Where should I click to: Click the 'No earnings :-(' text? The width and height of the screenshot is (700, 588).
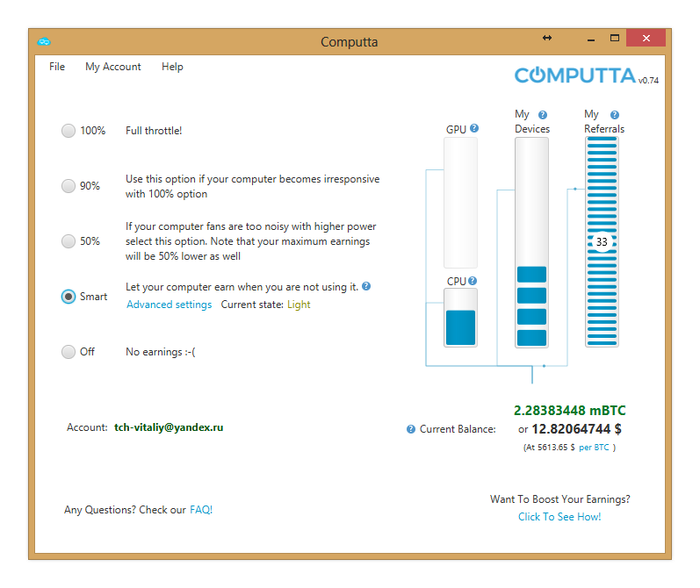pyautogui.click(x=160, y=352)
